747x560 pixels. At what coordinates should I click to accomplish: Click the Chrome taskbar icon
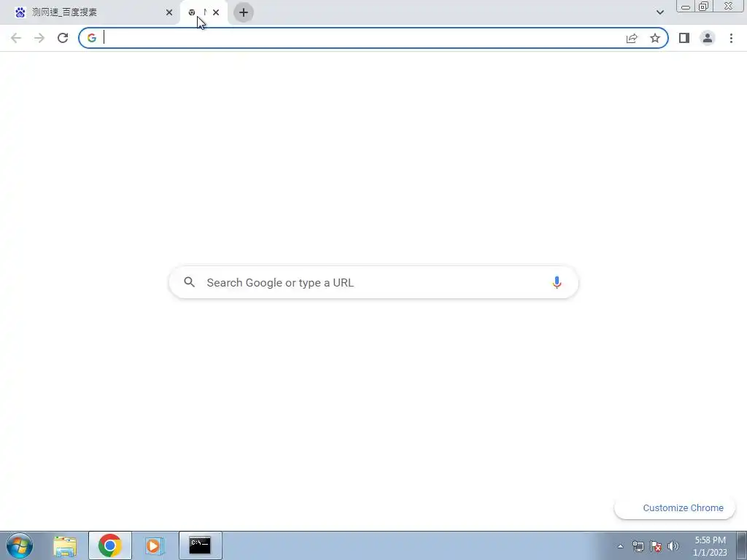coord(110,545)
